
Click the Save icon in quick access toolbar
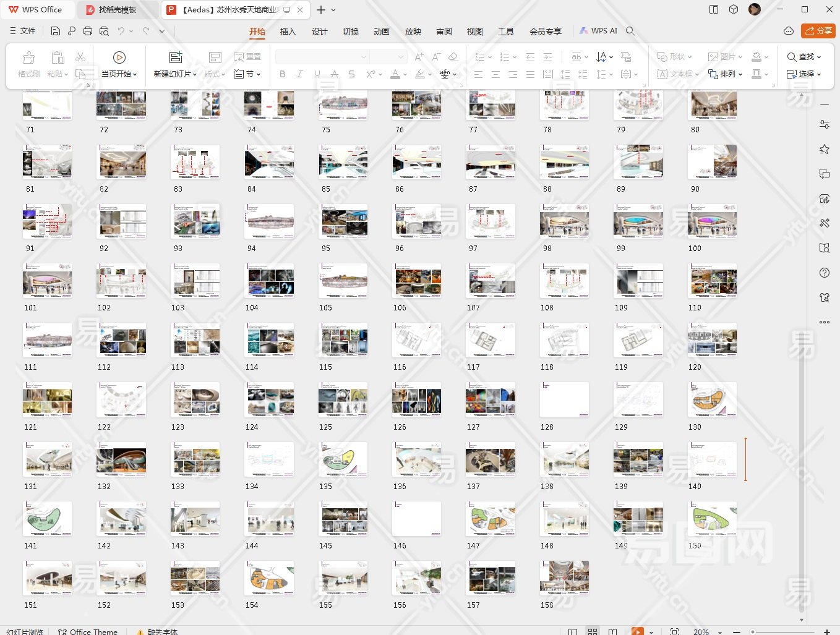pyautogui.click(x=56, y=31)
